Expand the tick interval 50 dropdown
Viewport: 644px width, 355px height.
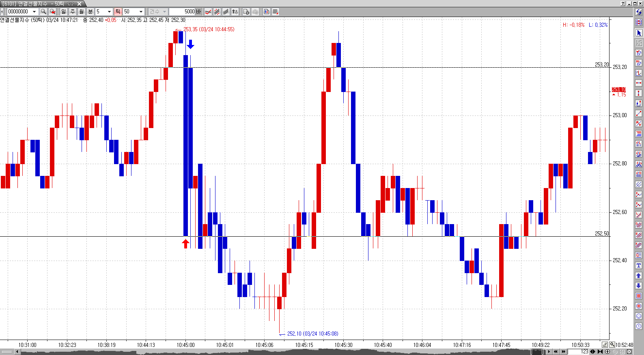[x=141, y=12]
